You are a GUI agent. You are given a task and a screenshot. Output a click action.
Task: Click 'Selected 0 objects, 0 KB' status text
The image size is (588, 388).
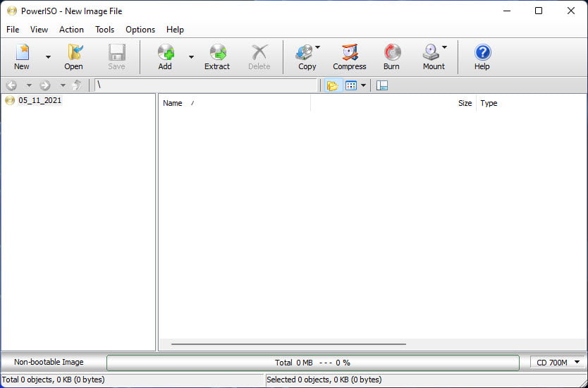pyautogui.click(x=324, y=380)
